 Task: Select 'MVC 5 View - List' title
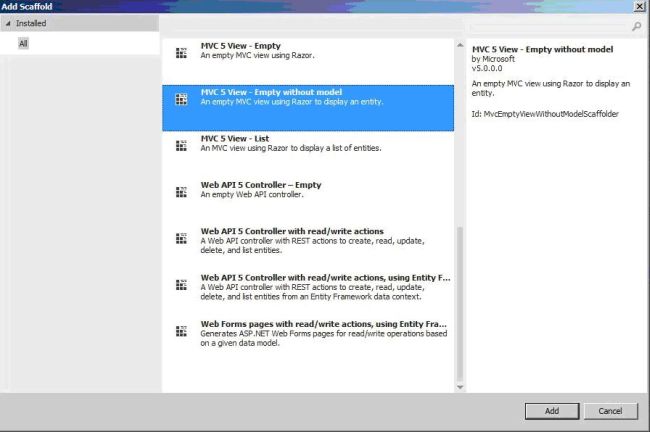pos(235,138)
